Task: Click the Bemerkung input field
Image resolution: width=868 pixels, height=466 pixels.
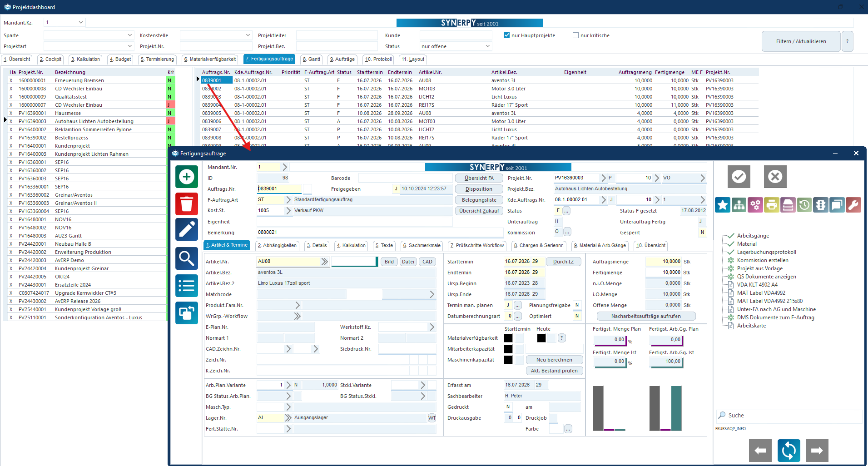Action: click(x=354, y=233)
